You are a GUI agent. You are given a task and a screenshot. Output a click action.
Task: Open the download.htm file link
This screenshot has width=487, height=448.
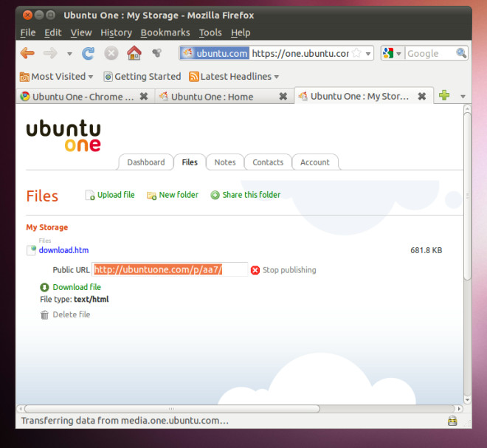click(x=63, y=250)
